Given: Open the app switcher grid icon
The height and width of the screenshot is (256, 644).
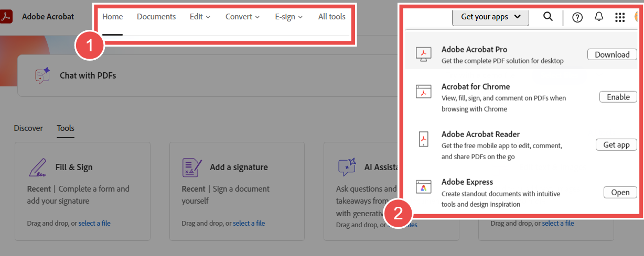Looking at the screenshot, I should click(620, 17).
